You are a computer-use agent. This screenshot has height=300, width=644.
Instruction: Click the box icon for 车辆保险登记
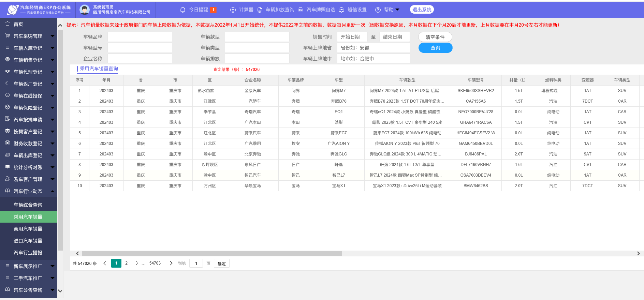pyautogui.click(x=8, y=107)
